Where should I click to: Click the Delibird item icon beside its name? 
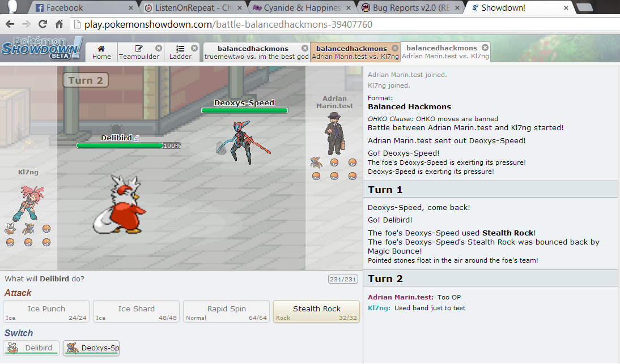click(x=137, y=138)
